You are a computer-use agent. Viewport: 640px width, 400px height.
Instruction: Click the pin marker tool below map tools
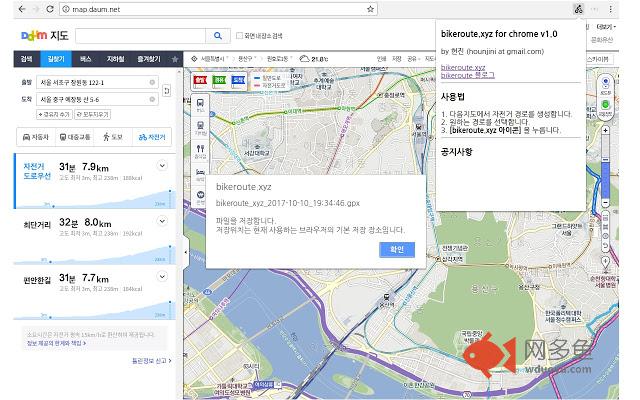coord(605,262)
